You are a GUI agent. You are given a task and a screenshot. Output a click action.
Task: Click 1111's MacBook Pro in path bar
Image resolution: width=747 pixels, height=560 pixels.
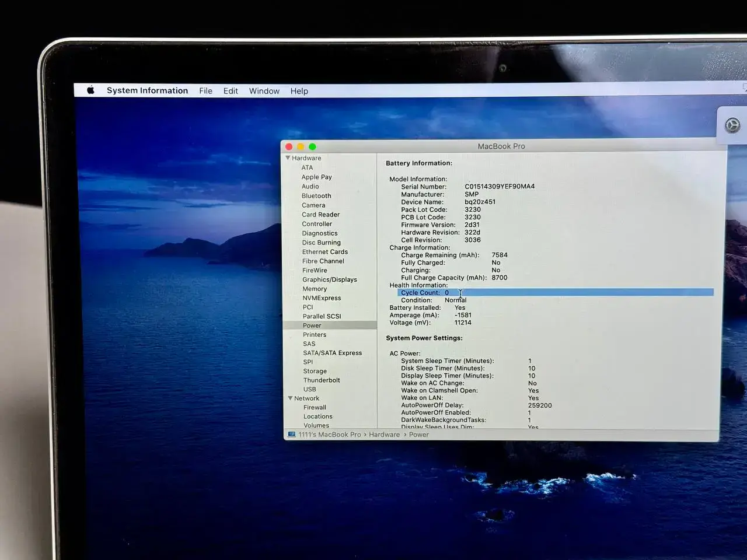330,435
